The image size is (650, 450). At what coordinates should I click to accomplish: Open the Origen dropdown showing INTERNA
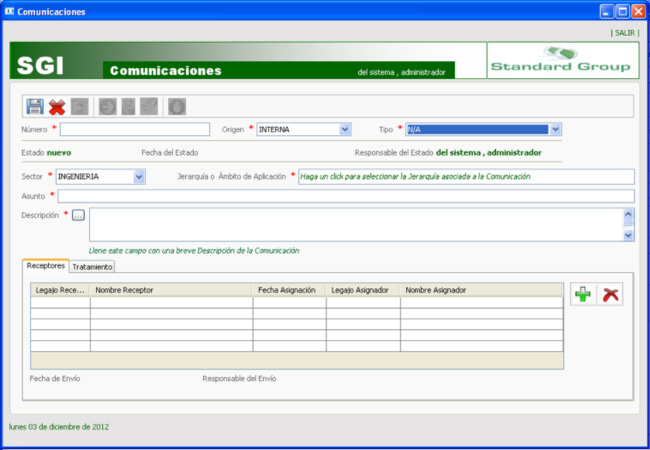345,129
